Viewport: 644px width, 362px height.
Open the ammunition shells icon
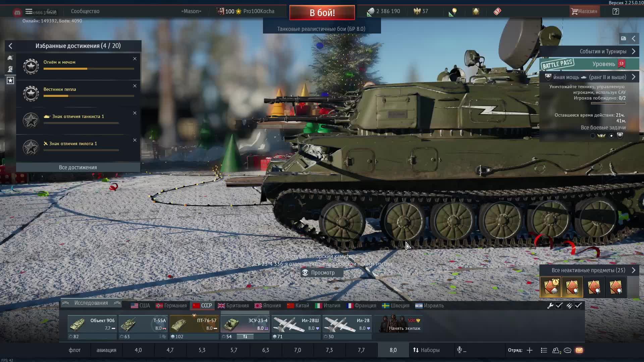pyautogui.click(x=570, y=306)
